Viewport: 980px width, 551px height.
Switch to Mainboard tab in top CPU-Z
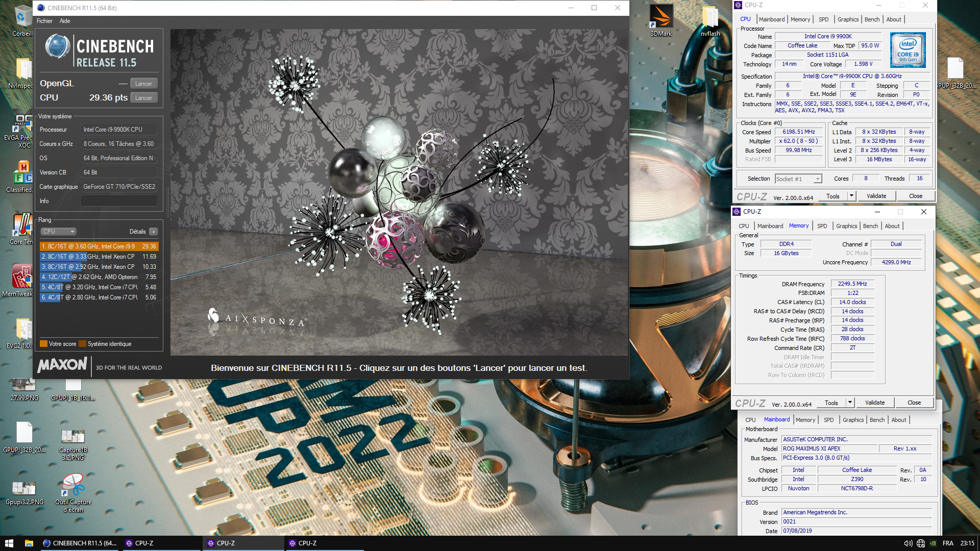(x=772, y=19)
